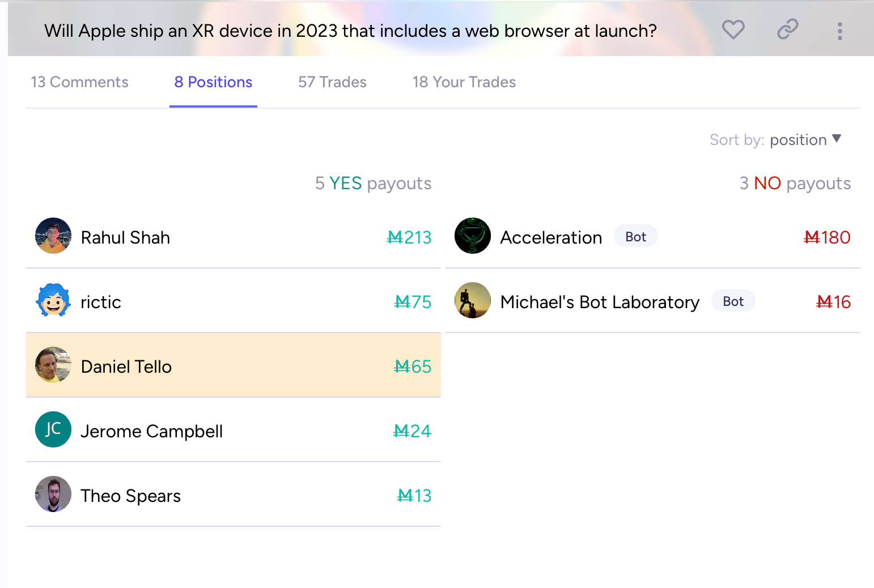The height and width of the screenshot is (588, 874).
Task: Open Theo Spears' profile name link
Action: [131, 496]
